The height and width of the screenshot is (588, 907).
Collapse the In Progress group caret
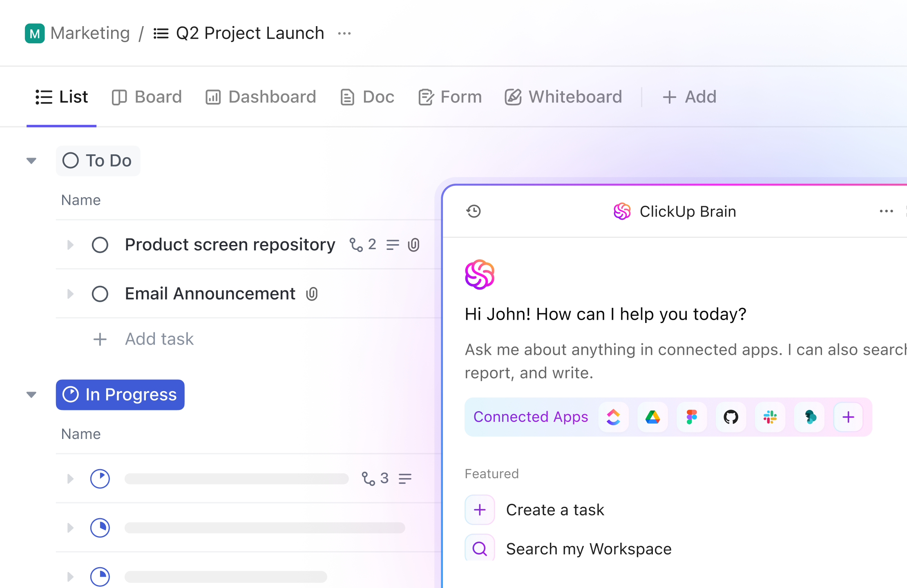click(x=31, y=395)
